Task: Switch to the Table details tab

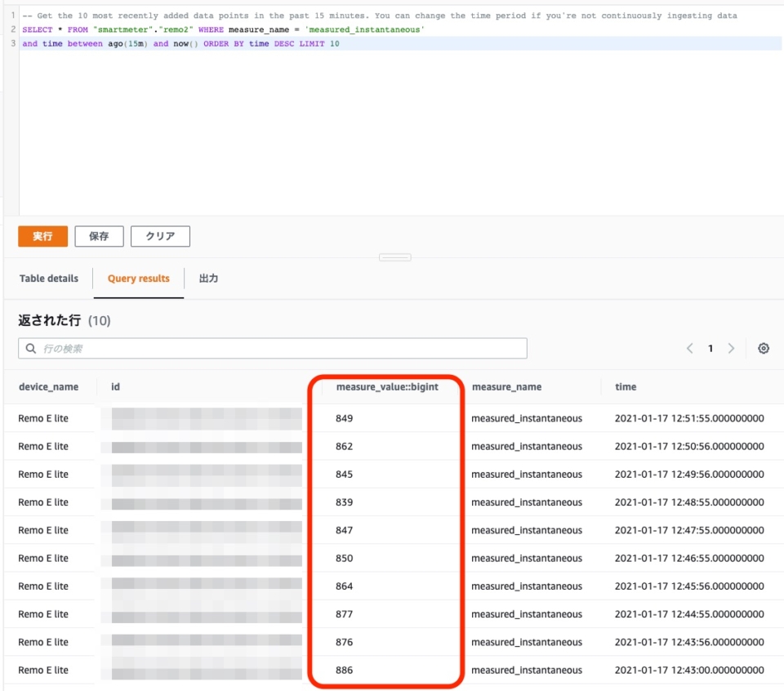Action: click(48, 279)
